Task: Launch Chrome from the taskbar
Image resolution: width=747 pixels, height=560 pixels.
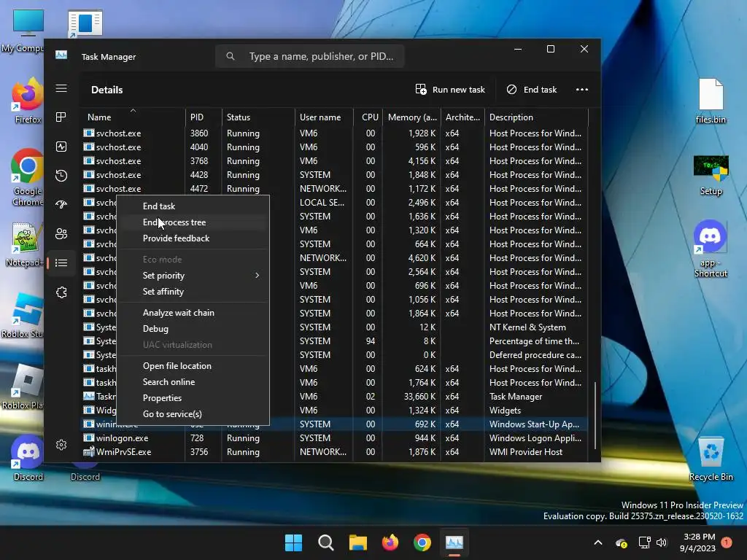Action: pyautogui.click(x=422, y=542)
